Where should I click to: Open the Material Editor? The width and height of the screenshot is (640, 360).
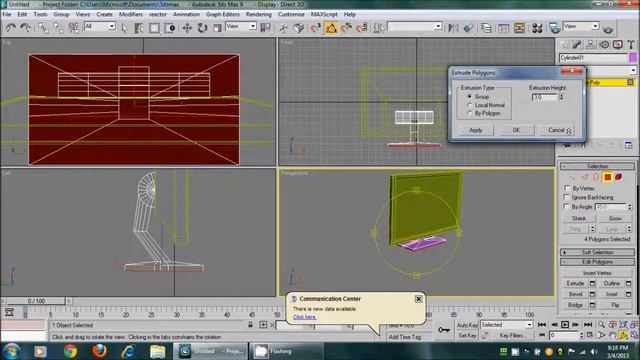pos(537,28)
